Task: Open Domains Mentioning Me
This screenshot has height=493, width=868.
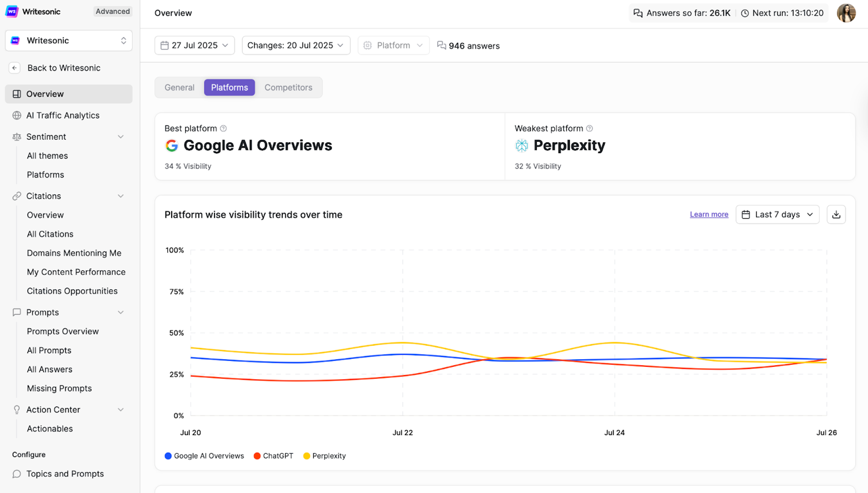Action: [74, 253]
